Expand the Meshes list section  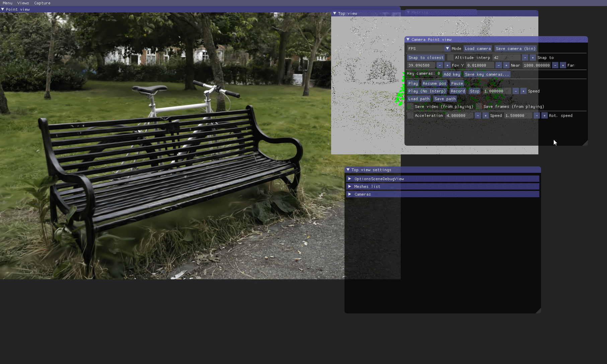(x=443, y=187)
